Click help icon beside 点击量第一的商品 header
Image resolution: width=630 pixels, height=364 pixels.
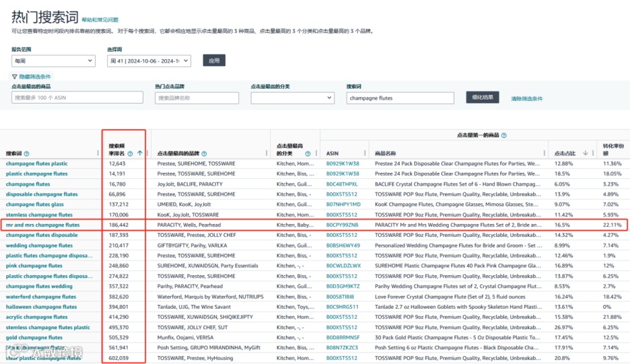pyautogui.click(x=504, y=135)
